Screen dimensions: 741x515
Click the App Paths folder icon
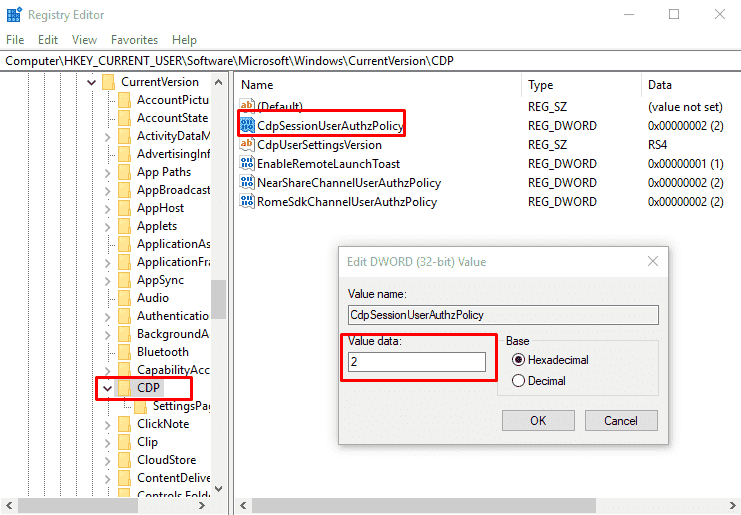pos(125,172)
